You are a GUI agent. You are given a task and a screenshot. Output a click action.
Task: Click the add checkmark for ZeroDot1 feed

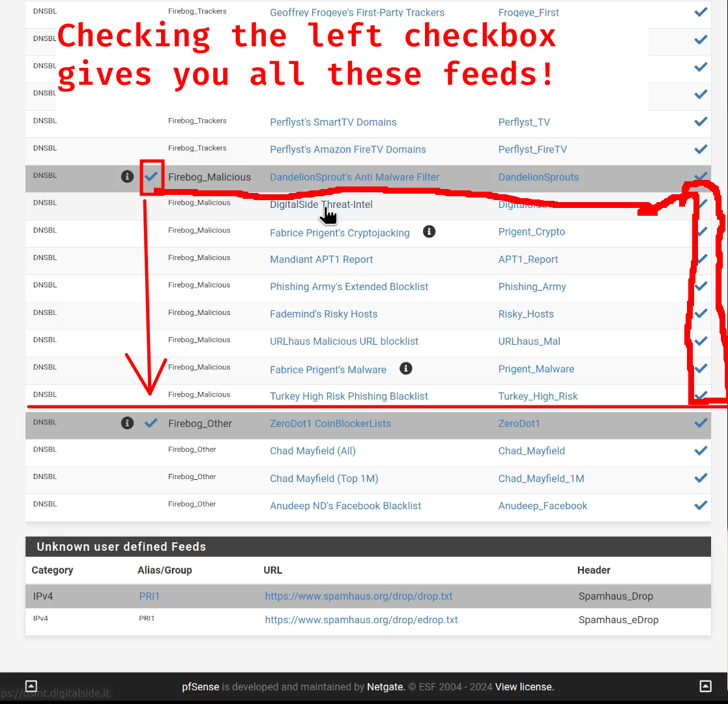tap(701, 423)
